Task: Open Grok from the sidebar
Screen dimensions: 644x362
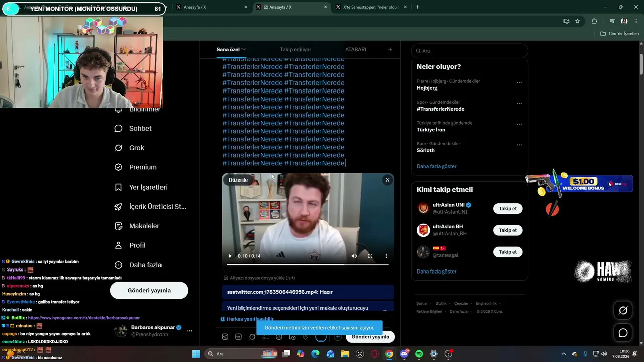Action: coord(130,148)
